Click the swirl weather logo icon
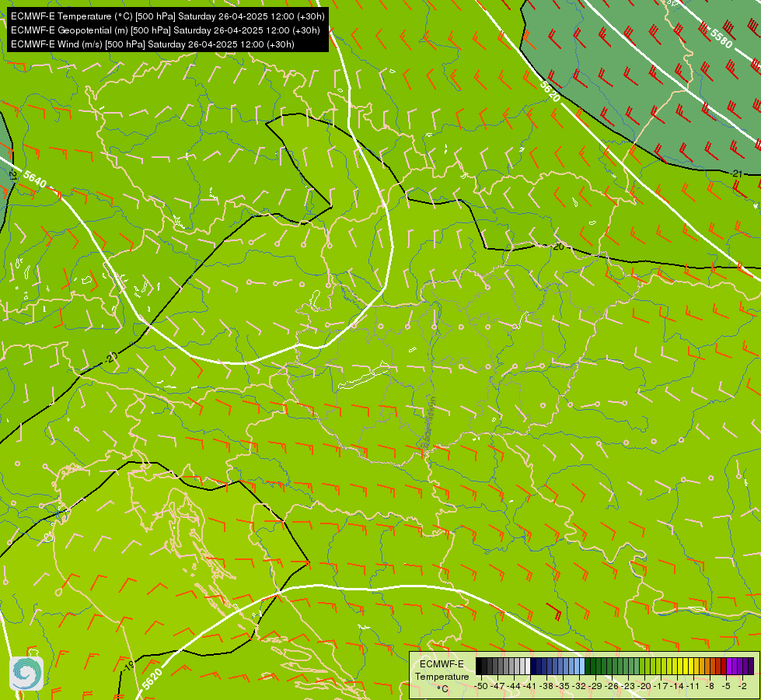 coord(26,674)
